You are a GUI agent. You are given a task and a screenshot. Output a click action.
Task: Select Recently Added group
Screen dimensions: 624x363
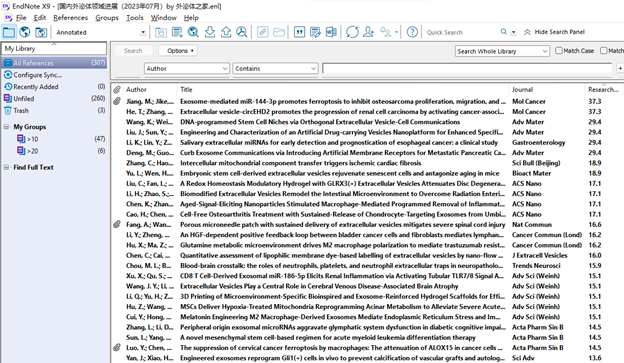tap(54, 87)
